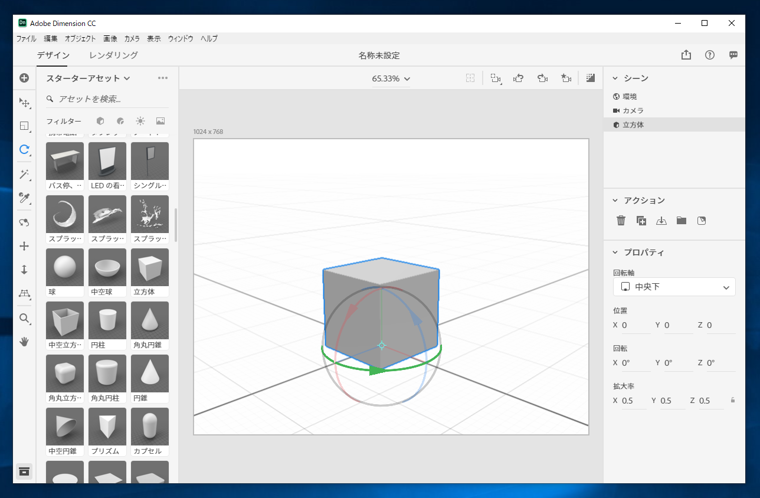Select the Sampler eyedropper tool
760x498 pixels.
[24, 198]
